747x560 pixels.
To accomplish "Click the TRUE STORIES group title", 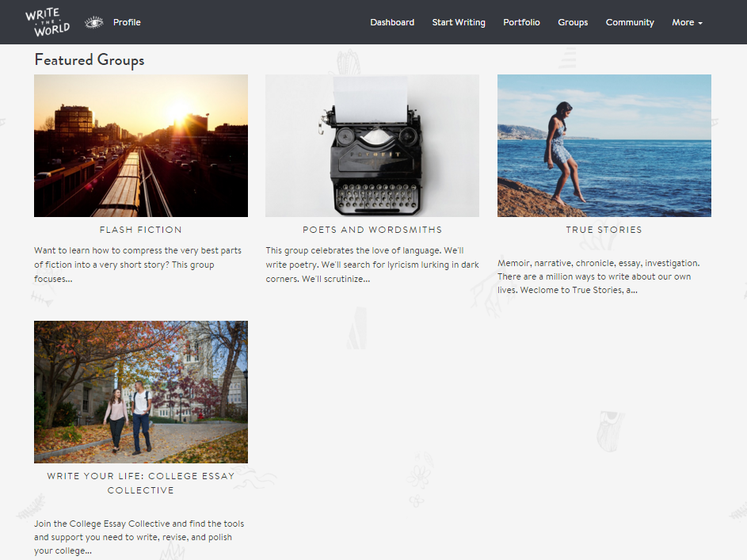I will 604,230.
